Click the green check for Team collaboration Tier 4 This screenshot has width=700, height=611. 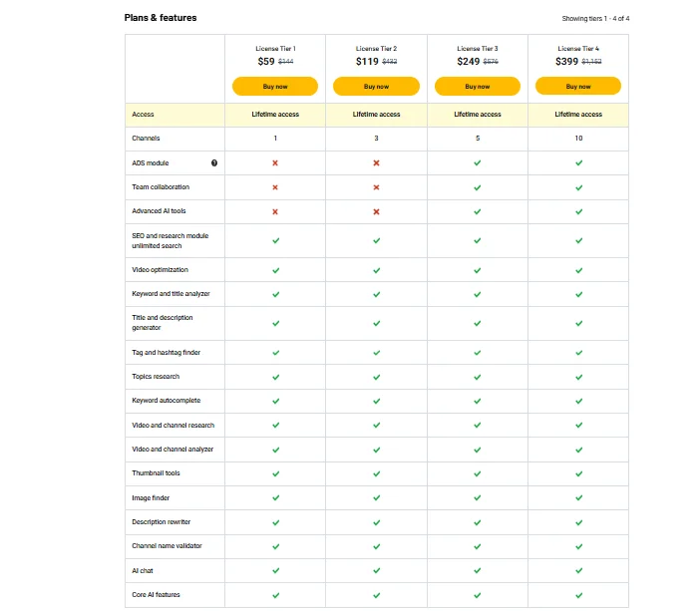click(x=578, y=187)
